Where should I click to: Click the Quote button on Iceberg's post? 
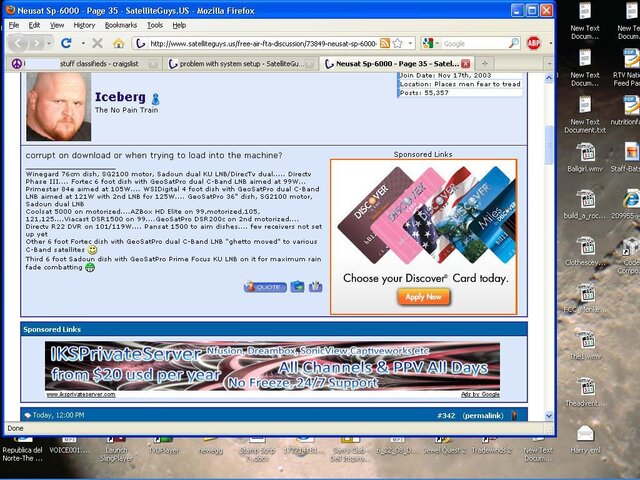coord(265,287)
